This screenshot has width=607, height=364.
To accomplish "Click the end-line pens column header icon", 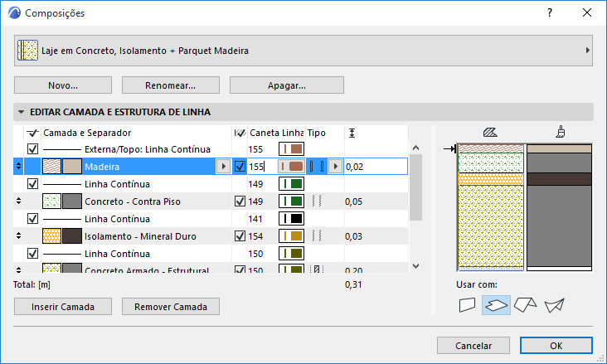I will (x=240, y=133).
